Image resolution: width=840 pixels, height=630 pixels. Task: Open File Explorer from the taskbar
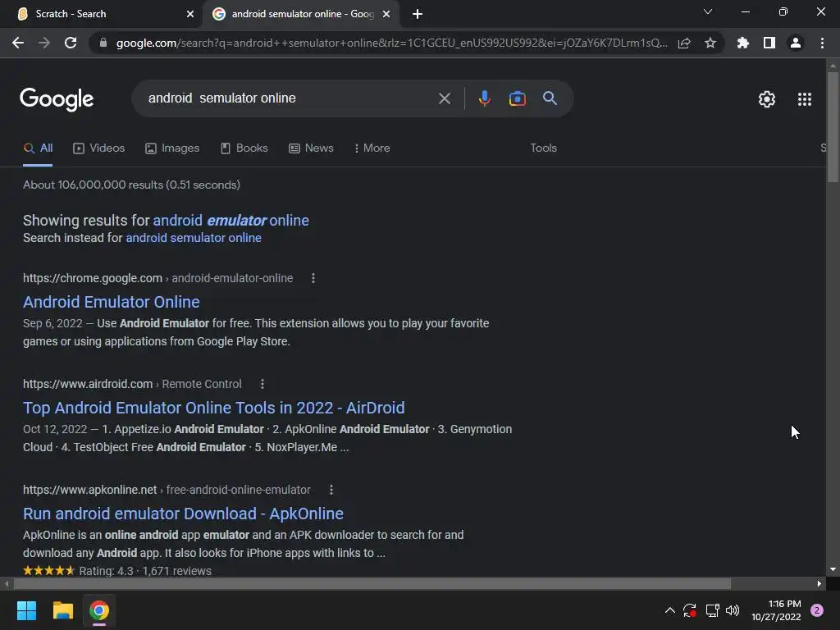62,610
